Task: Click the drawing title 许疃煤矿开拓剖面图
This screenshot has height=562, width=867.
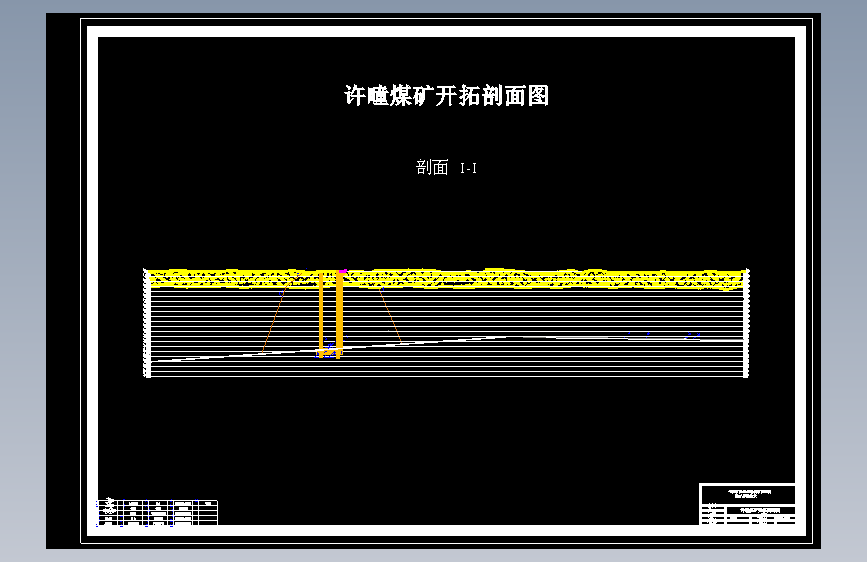Action: tap(447, 95)
